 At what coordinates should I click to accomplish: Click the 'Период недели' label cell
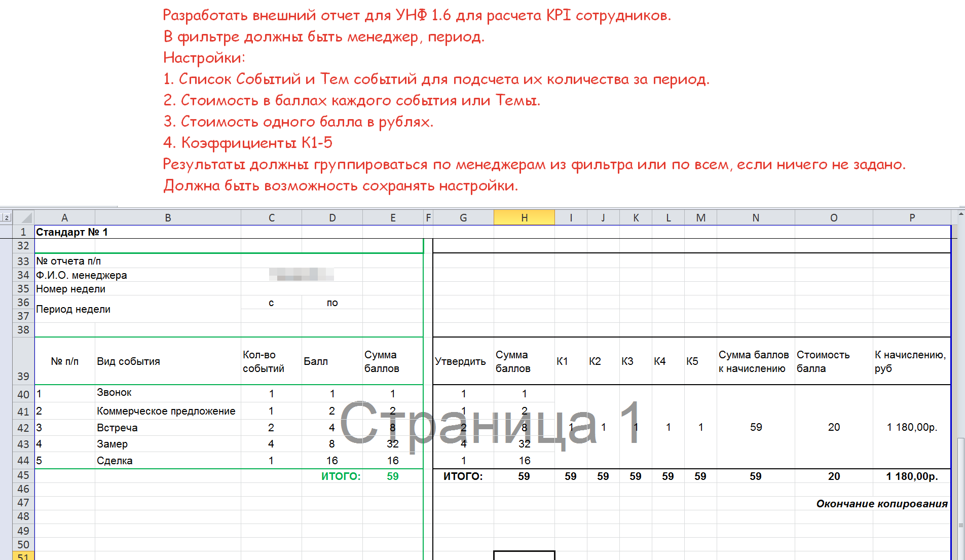point(73,309)
